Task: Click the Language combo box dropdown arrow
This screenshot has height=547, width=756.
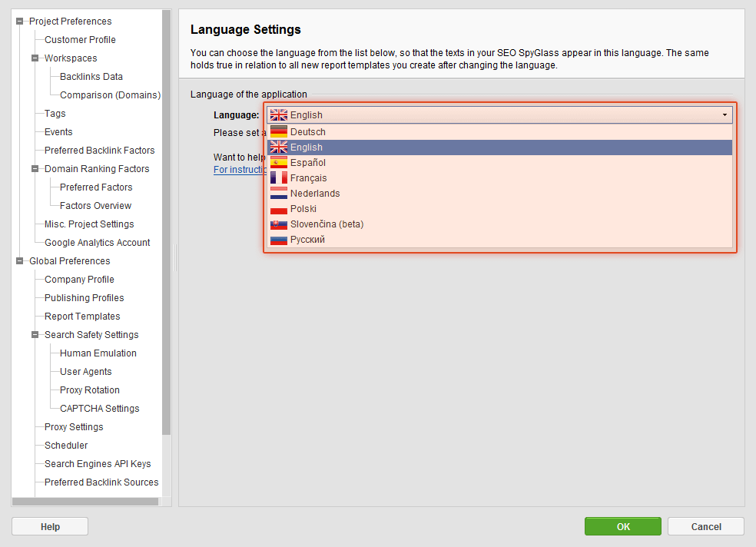Action: (x=724, y=115)
